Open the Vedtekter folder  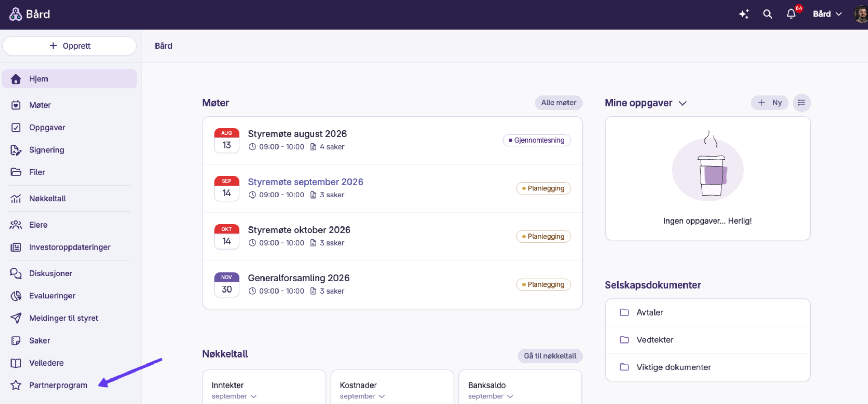(708, 340)
